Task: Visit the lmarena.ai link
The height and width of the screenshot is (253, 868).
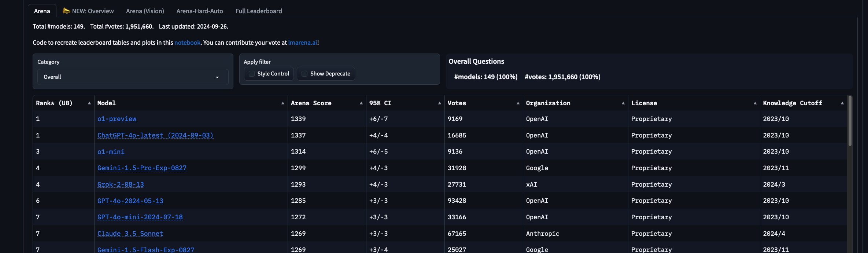Action: [x=303, y=43]
